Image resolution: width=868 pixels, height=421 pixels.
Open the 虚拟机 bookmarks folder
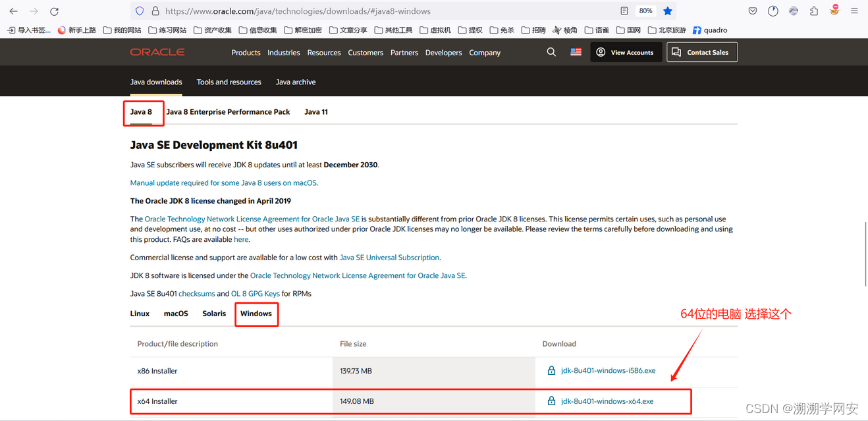[x=436, y=30]
